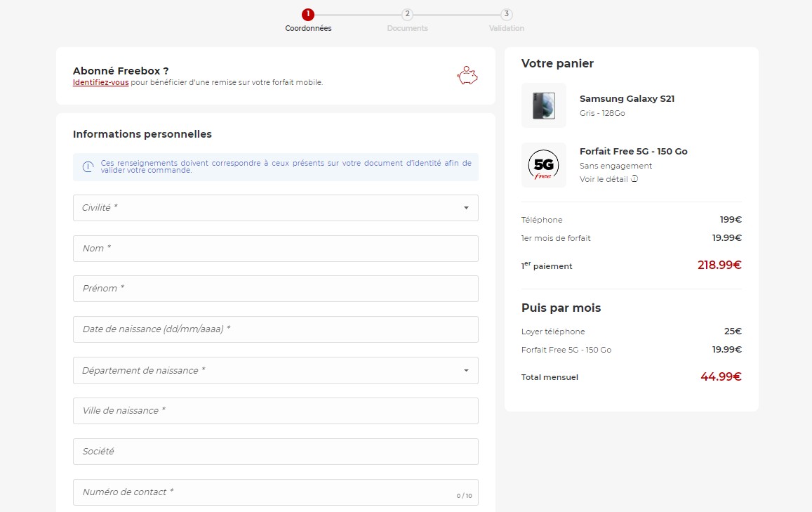Click the Samsung Galaxy S21 phone thumbnail

pos(543,105)
